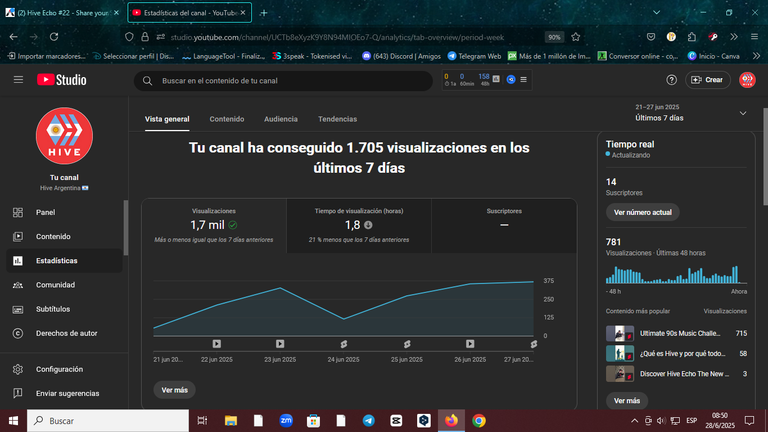This screenshot has width=768, height=432.
Task: Expand the list all tabs dropdown
Action: (x=656, y=13)
